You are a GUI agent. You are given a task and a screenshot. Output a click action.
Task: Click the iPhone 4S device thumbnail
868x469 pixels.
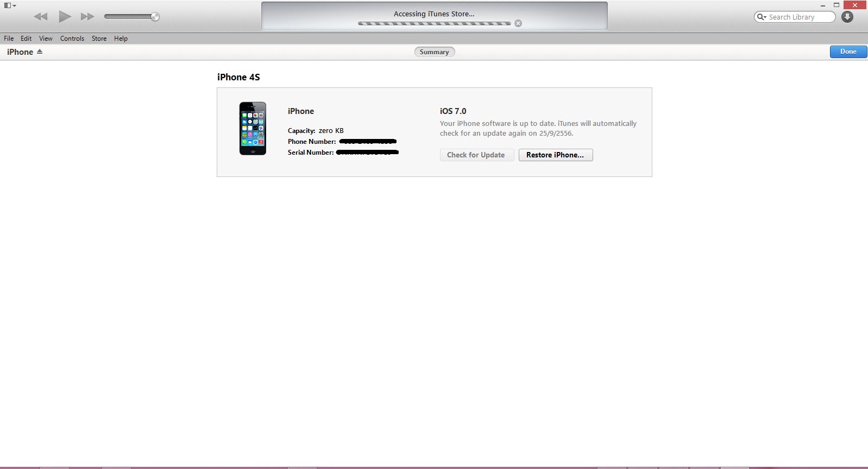[253, 129]
